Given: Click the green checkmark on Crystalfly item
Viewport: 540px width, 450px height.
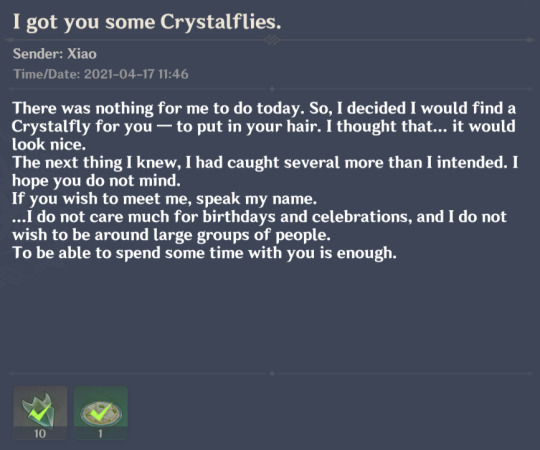Looking at the screenshot, I should pos(40,412).
